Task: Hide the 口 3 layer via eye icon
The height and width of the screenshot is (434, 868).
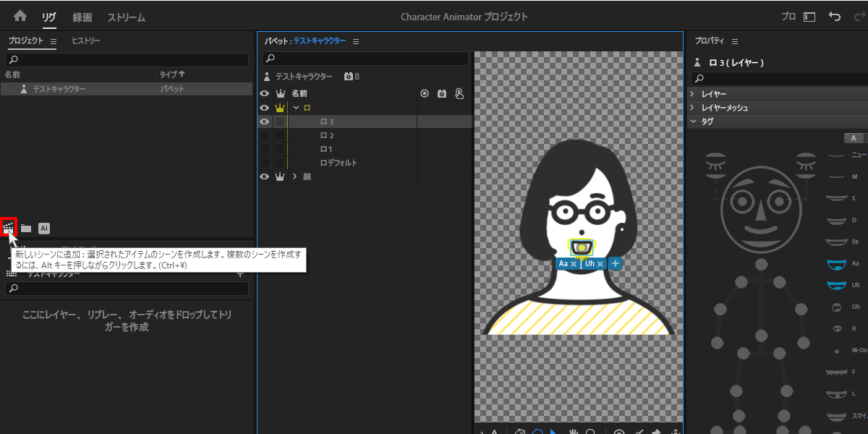Action: (265, 122)
